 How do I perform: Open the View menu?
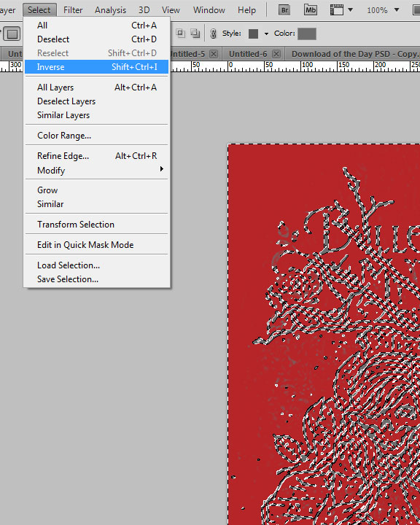click(171, 10)
